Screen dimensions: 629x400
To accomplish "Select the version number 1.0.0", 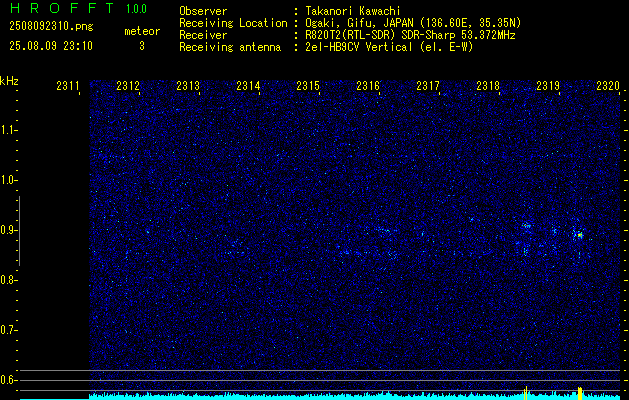I will (136, 9).
